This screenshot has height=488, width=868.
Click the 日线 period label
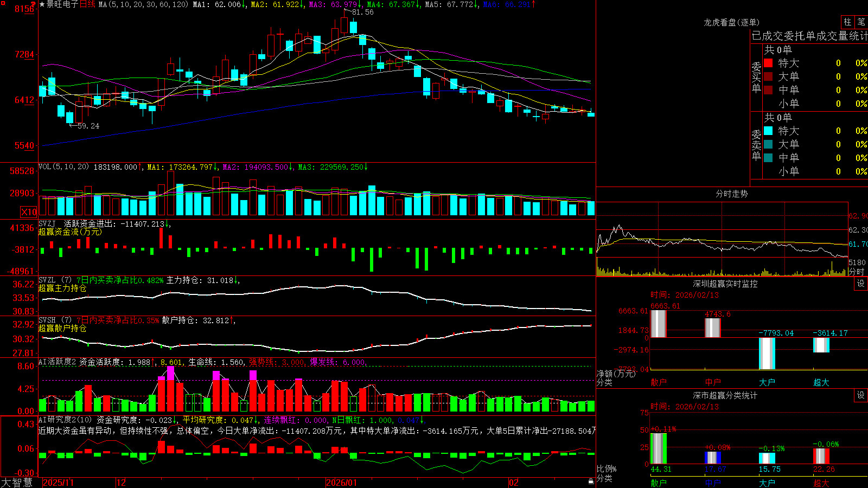click(x=88, y=4)
